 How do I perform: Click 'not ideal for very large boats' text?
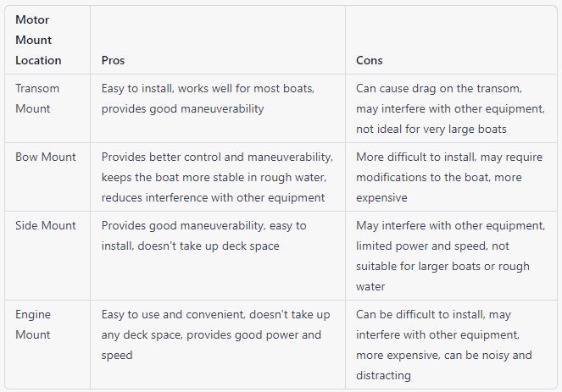tap(431, 129)
